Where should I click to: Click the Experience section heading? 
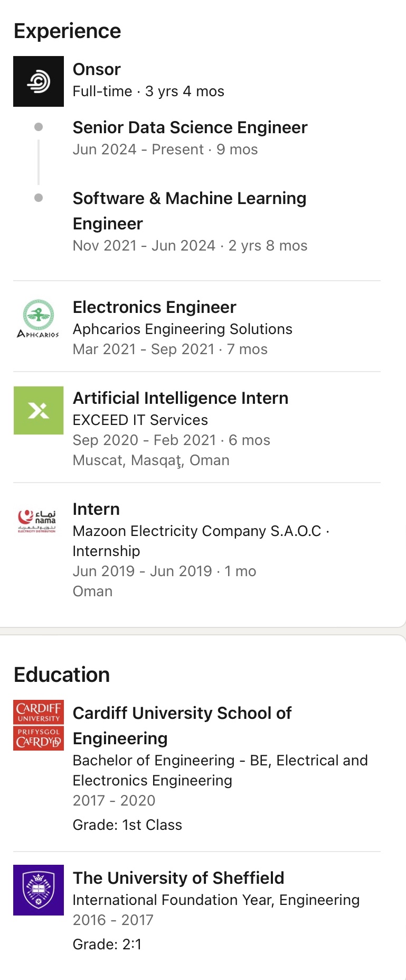click(x=67, y=31)
